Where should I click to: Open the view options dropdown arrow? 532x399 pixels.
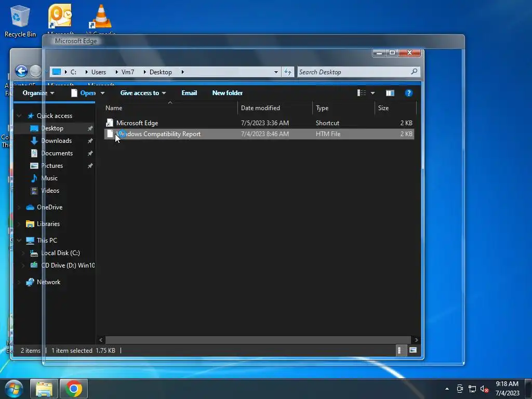(x=373, y=93)
